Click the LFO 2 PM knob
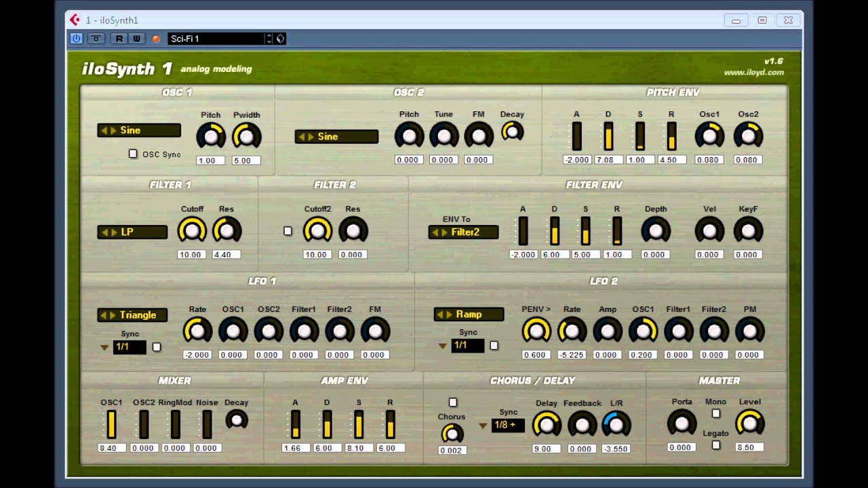 click(x=750, y=331)
